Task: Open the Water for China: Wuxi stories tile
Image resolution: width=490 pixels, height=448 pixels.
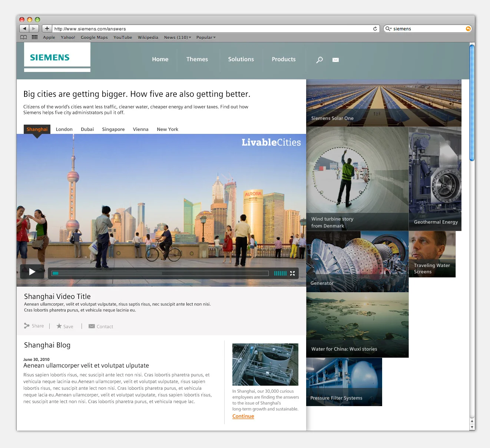Action: pos(357,325)
